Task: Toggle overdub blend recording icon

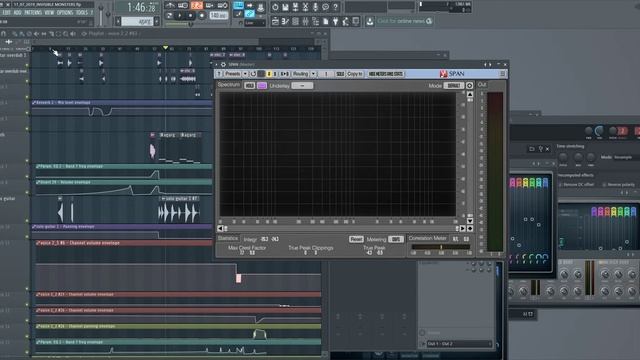Action: pyautogui.click(x=209, y=6)
